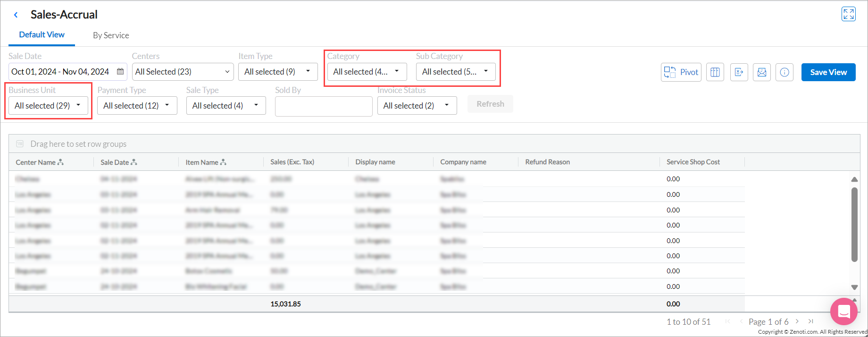Go to first page arrow
The width and height of the screenshot is (868, 337).
click(x=727, y=321)
